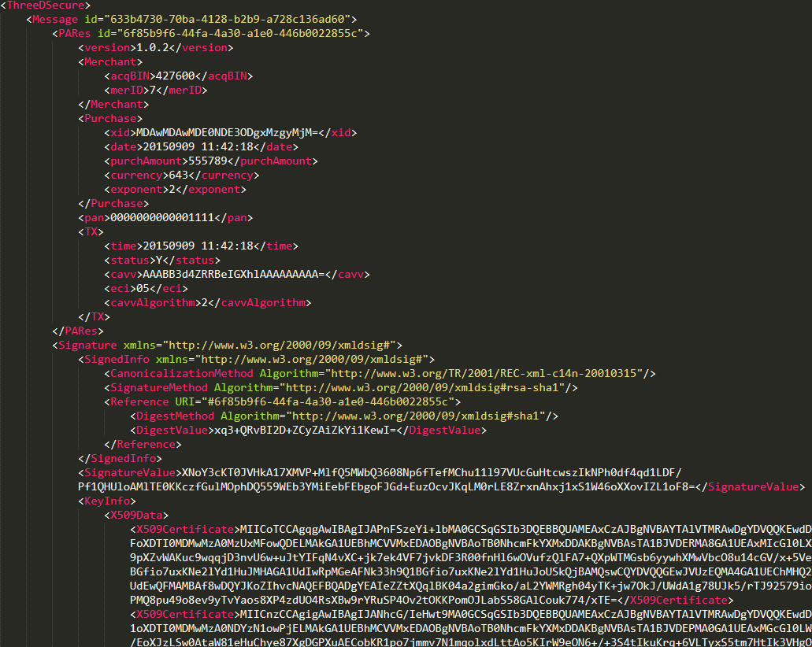The height and width of the screenshot is (647, 812).
Task: Select DigestValue xq3+QRvBI2D+ZCyZAiZkYi1KewI=
Action: point(306,430)
